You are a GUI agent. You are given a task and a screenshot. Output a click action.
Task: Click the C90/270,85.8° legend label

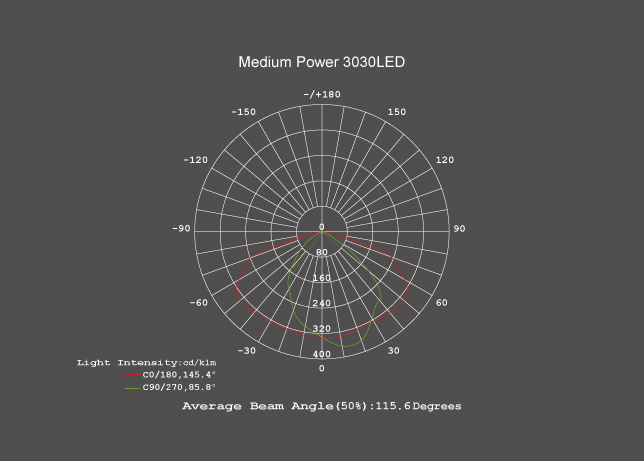pyautogui.click(x=179, y=387)
